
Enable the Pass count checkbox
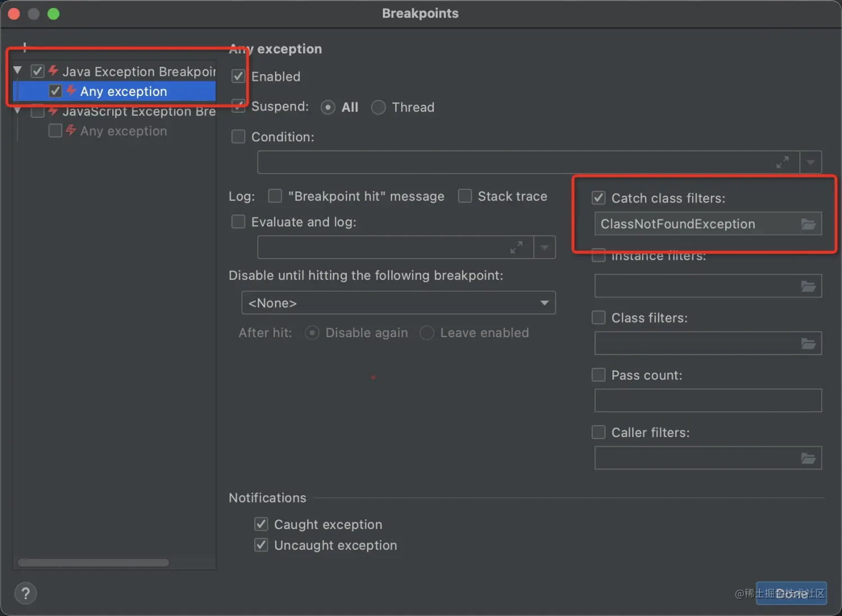point(598,375)
